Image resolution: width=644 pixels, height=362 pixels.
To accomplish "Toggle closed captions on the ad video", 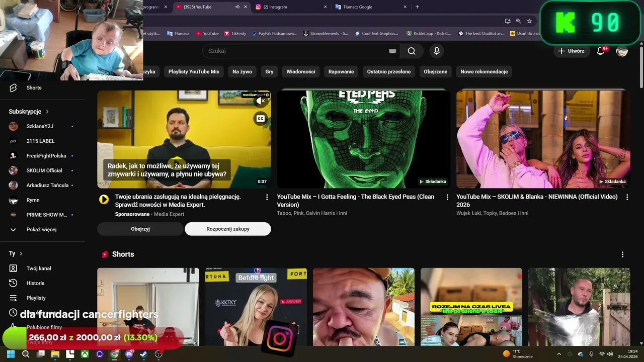I will (x=260, y=119).
